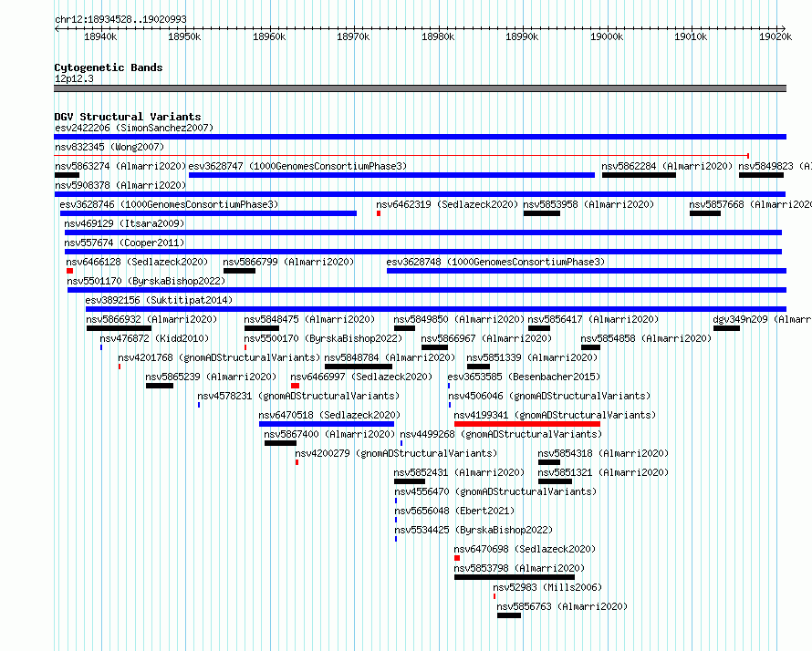Open nsv5854318 (Almarri2020) black bar
Screen dimensions: 812x651
[549, 462]
